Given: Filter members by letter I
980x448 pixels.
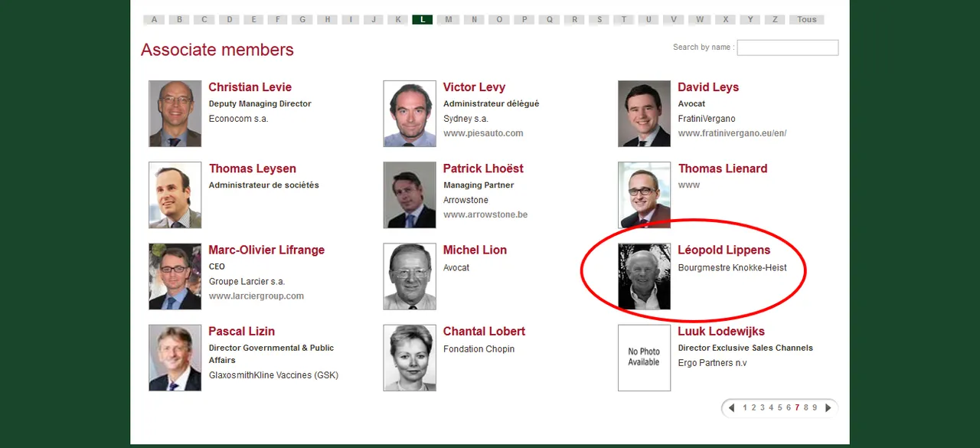Looking at the screenshot, I should [351, 20].
